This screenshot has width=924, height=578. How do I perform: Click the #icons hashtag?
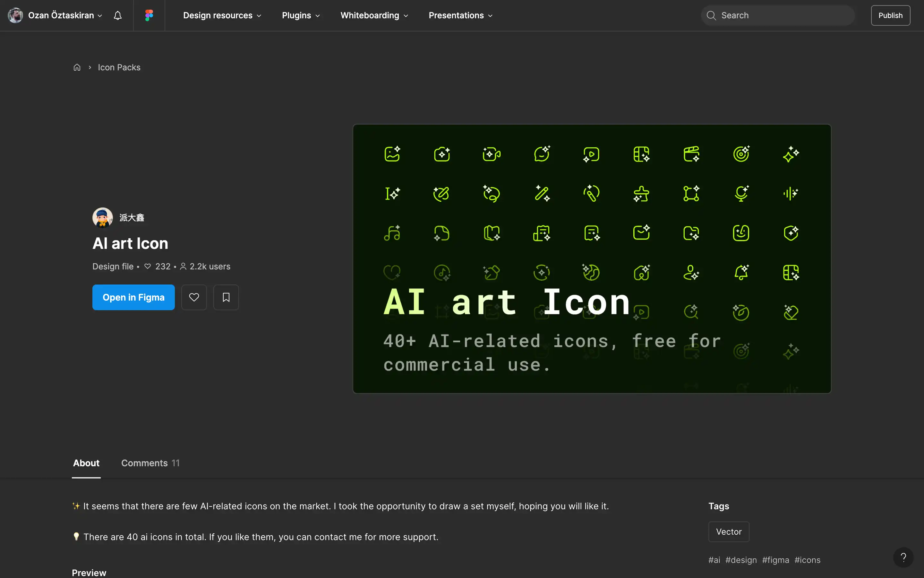pos(807,560)
